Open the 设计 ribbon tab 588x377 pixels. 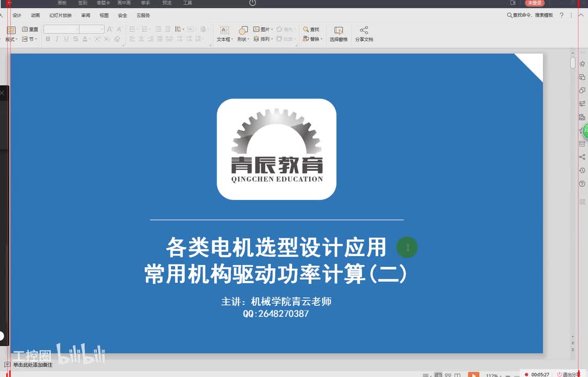tap(17, 15)
